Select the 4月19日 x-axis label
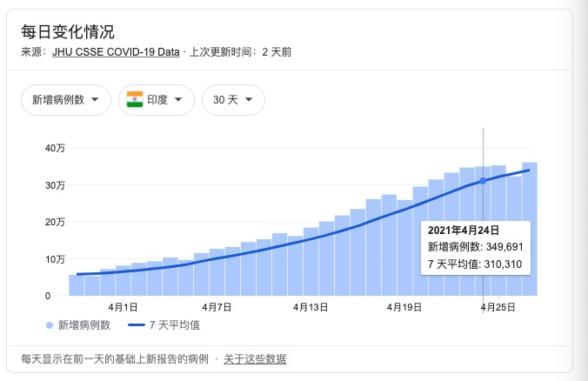The image size is (588, 381). 404,307
